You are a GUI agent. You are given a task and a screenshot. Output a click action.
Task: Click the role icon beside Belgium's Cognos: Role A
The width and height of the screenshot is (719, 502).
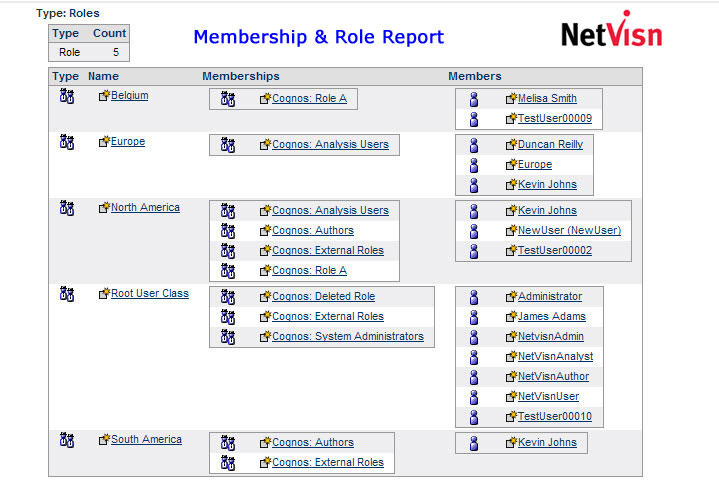[x=228, y=99]
